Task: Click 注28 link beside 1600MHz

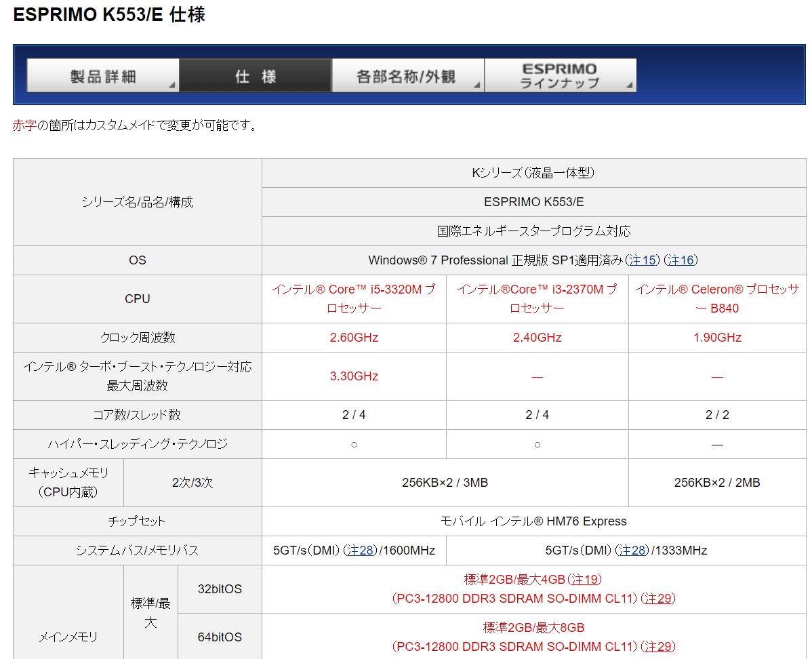Action: pyautogui.click(x=360, y=551)
